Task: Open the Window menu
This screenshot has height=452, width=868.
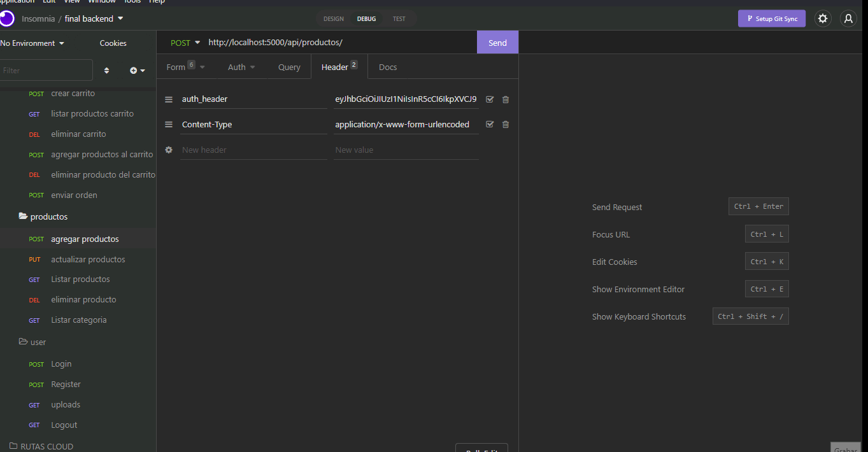Action: (x=102, y=2)
